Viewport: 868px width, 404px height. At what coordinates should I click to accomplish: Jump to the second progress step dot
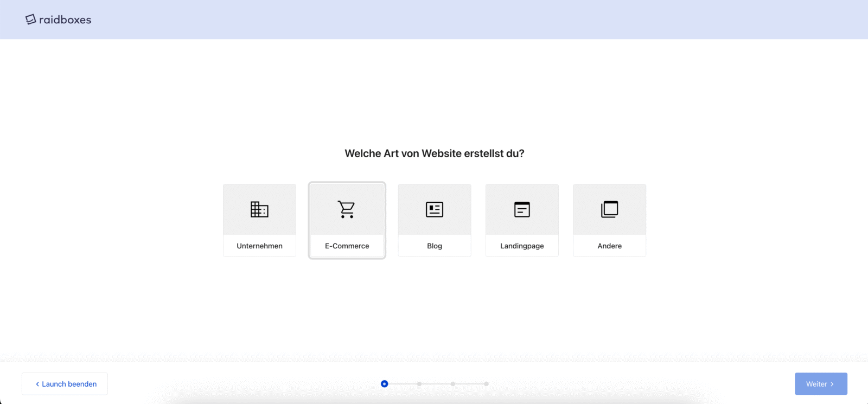(419, 384)
